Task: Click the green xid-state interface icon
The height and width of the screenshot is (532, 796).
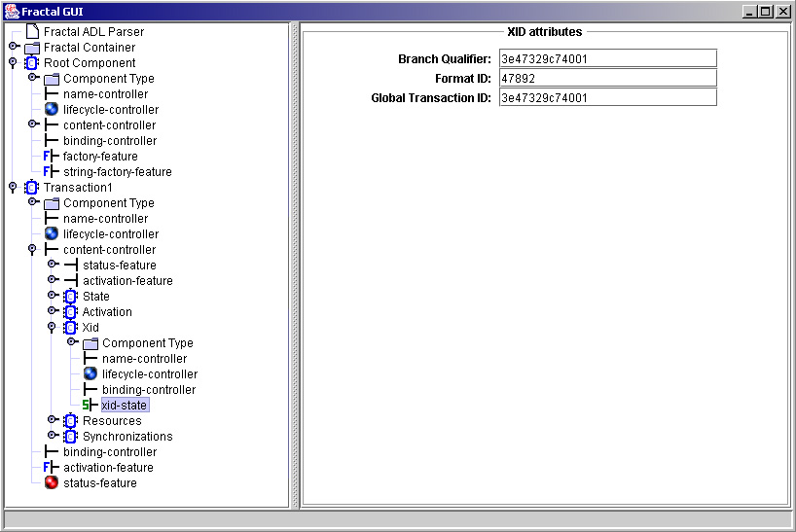Action: click(x=90, y=406)
